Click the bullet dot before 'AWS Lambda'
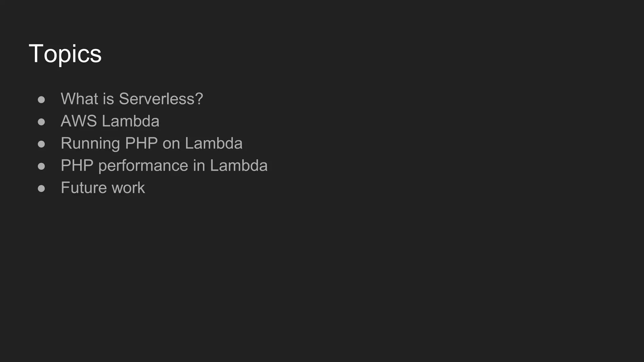Image resolution: width=644 pixels, height=362 pixels. pos(41,122)
